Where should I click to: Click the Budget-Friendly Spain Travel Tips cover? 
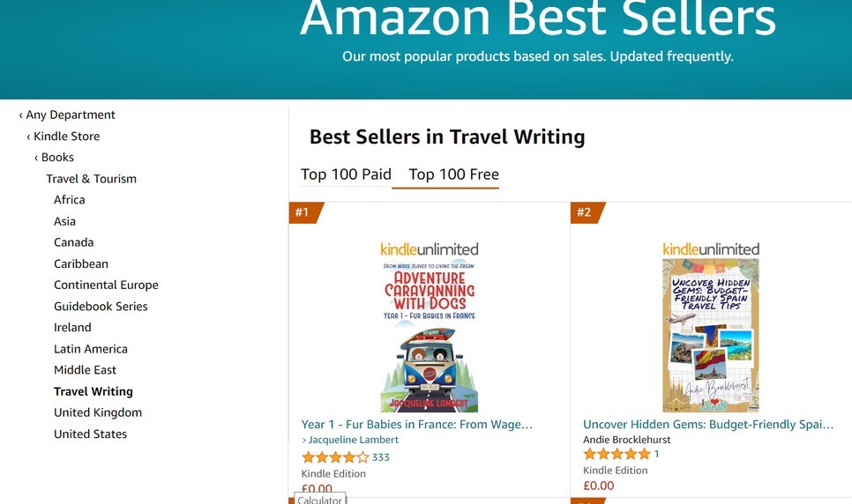[711, 336]
